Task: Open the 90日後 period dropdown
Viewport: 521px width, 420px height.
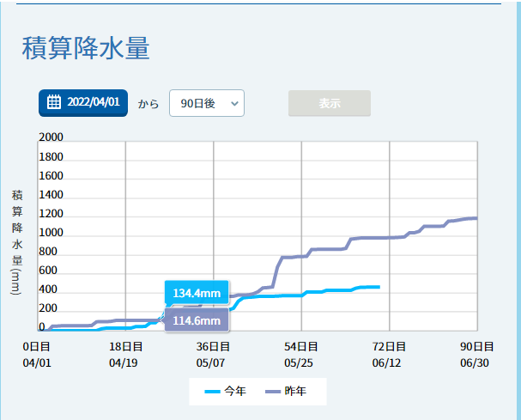Action: coord(207,103)
